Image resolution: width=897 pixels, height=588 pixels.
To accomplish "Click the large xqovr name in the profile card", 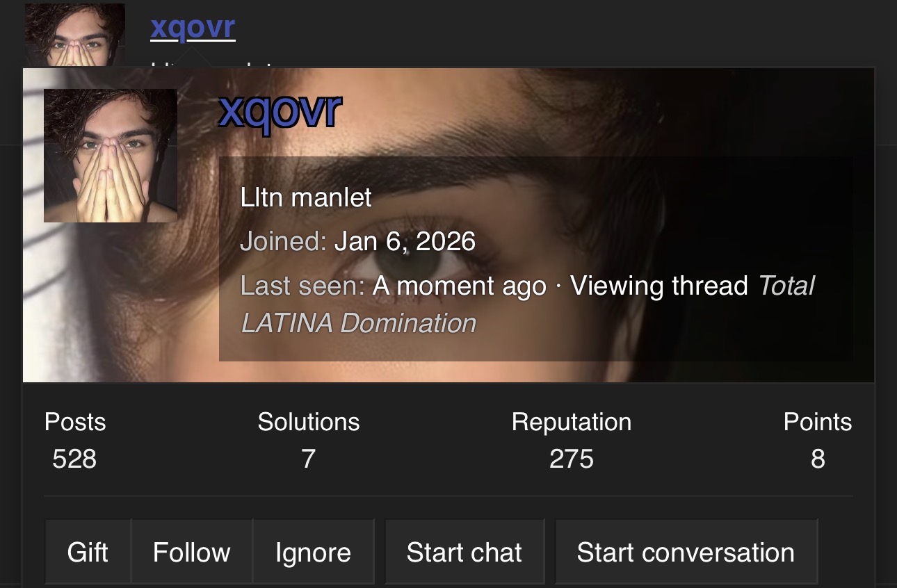I will point(280,110).
